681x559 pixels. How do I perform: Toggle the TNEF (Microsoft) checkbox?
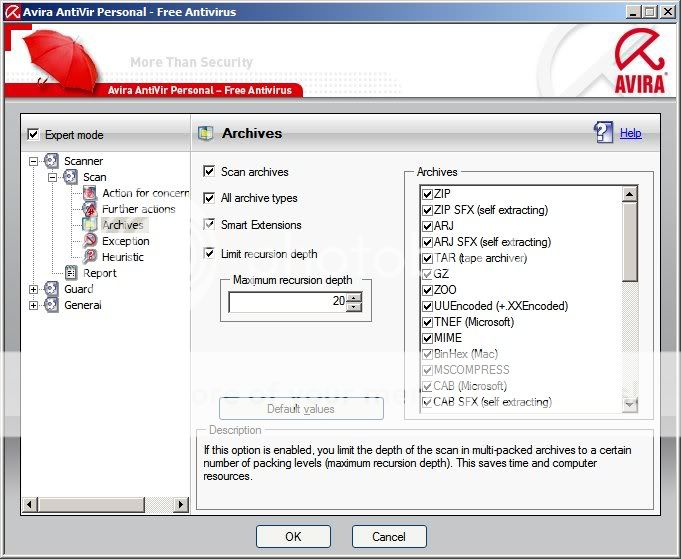point(427,322)
